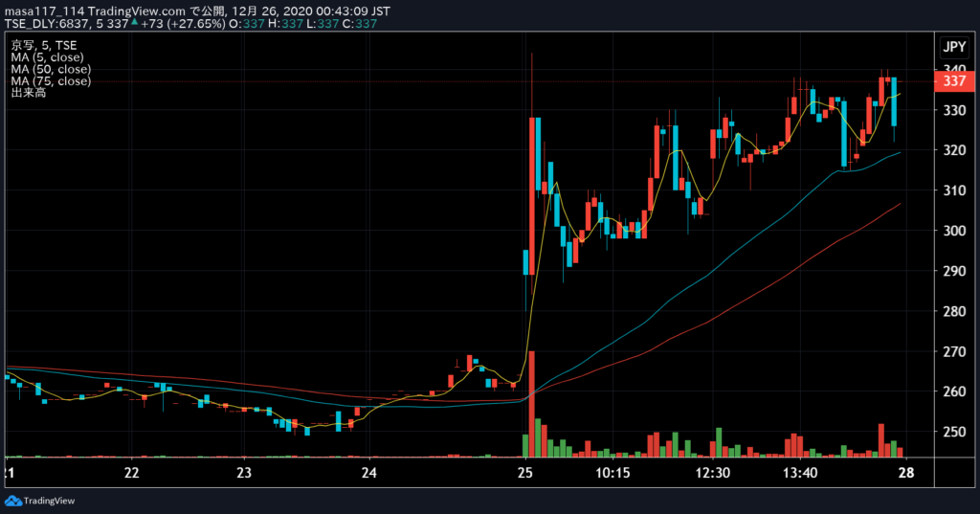Click the 300 price axis label
The height and width of the screenshot is (514, 980).
[x=954, y=231]
